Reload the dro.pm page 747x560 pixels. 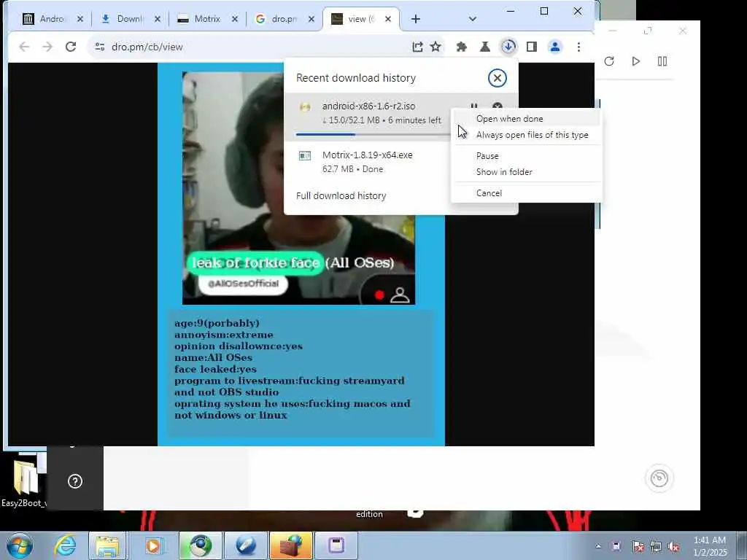[x=71, y=47]
